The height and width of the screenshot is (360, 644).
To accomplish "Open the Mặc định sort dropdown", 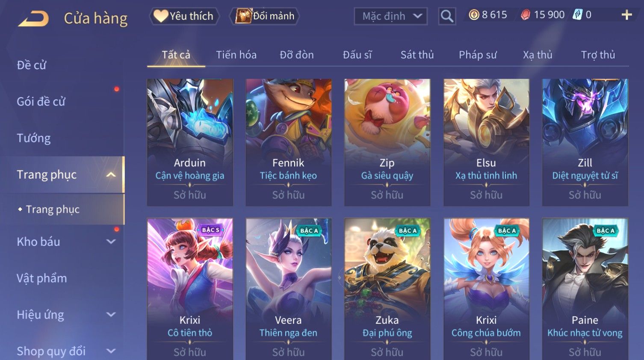I will coord(391,16).
